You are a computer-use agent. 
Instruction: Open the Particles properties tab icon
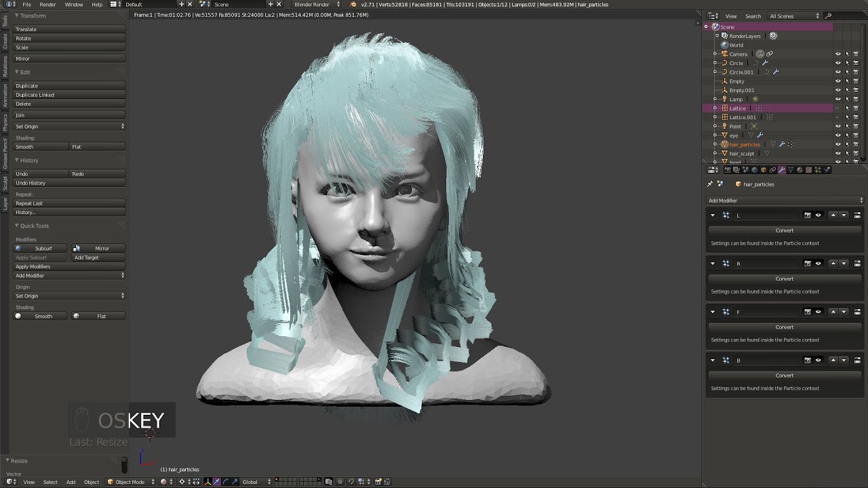(x=818, y=170)
